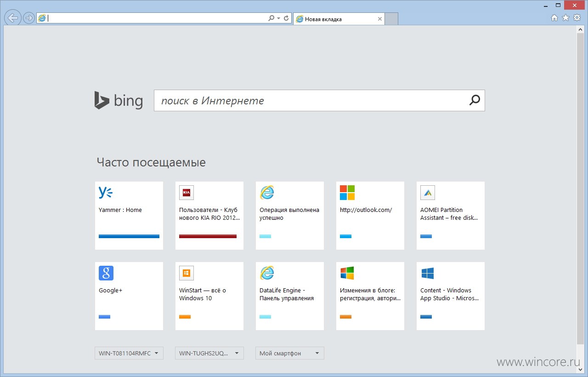Image resolution: width=588 pixels, height=377 pixels.
Task: Click the red activity bar on KIA tile
Action: [208, 236]
